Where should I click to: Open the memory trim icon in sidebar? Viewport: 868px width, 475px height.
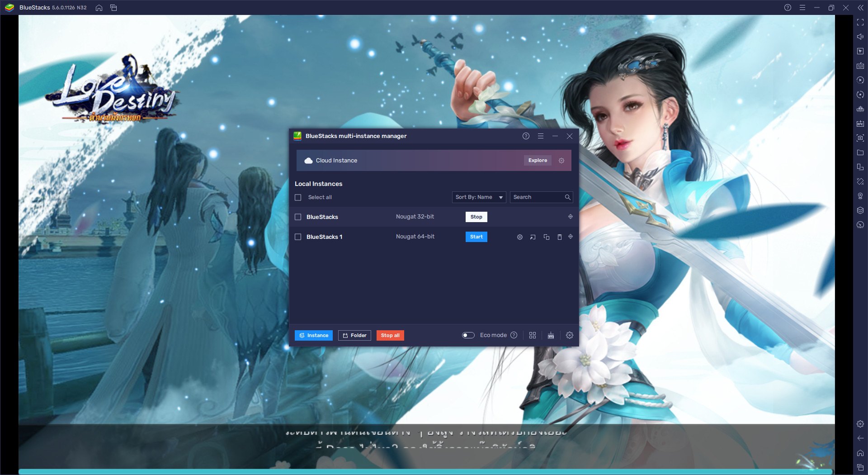tap(860, 109)
